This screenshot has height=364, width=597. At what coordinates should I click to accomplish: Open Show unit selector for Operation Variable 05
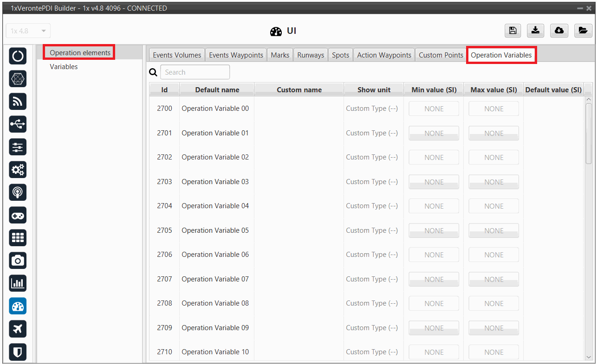pos(372,230)
